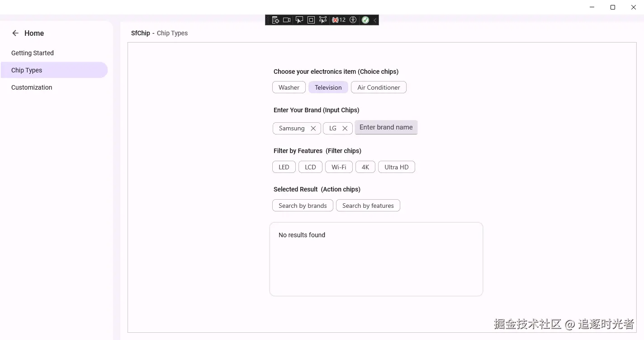Viewport: 644px width, 340px height.
Task: Toggle the LED filter chip
Action: (x=284, y=167)
